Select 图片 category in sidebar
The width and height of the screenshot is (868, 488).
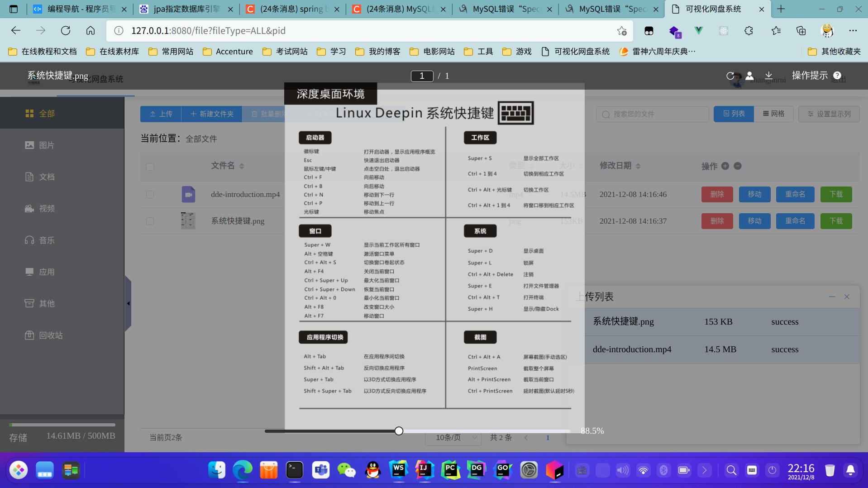(62, 145)
